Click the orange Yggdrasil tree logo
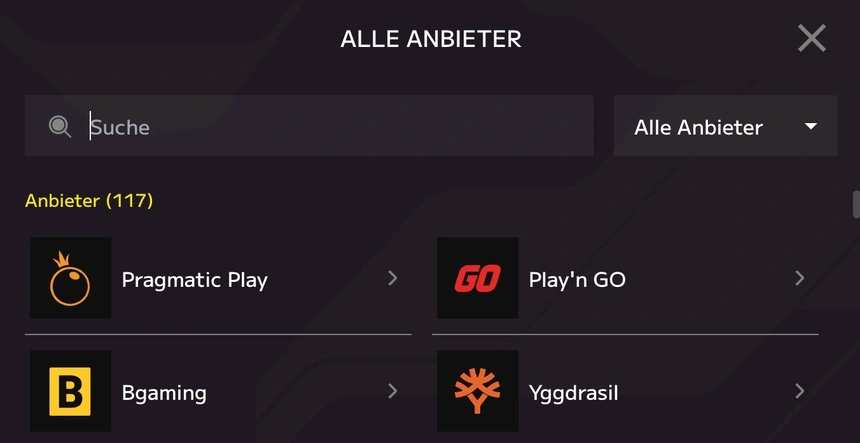 [477, 391]
